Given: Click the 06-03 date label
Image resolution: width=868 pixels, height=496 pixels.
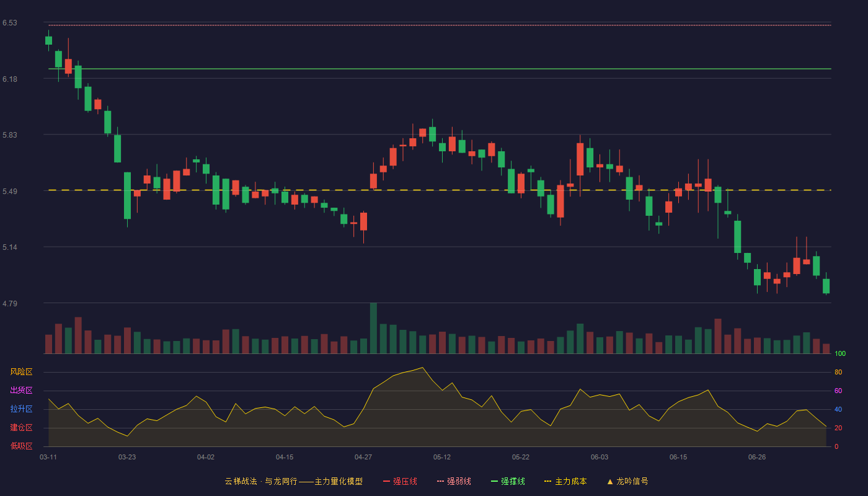Looking at the screenshot, I should point(600,457).
